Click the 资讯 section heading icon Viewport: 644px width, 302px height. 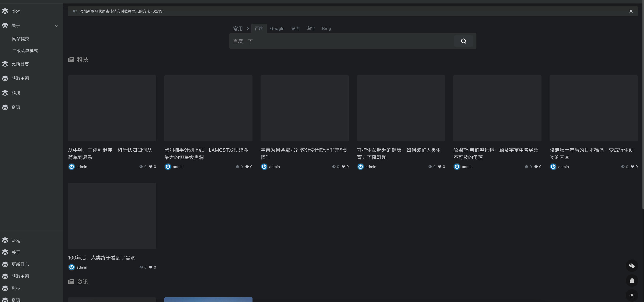[71, 282]
